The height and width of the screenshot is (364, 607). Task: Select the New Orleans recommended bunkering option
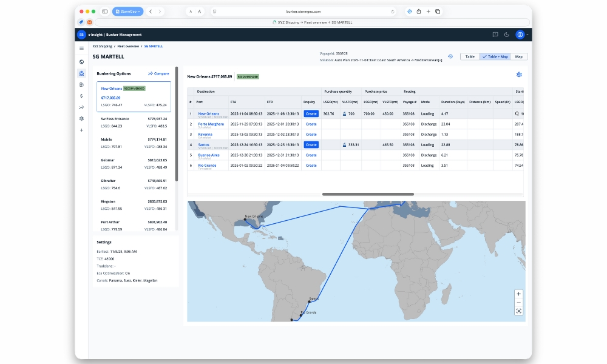point(134,96)
